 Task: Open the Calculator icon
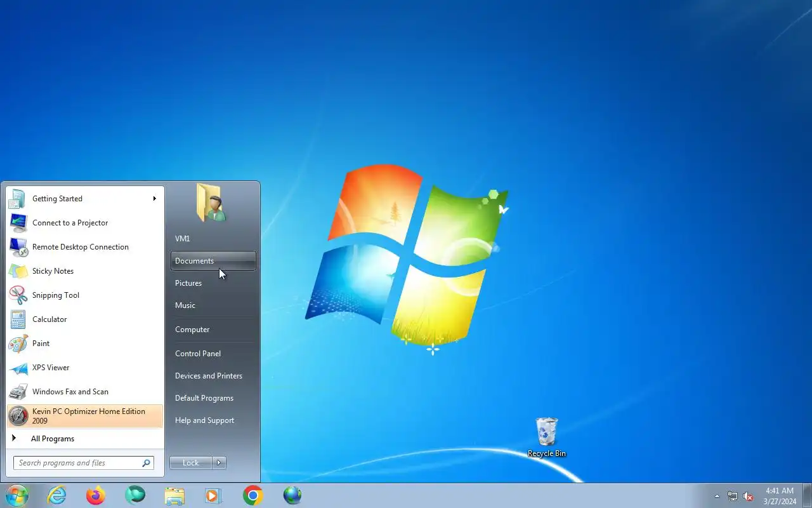(18, 319)
